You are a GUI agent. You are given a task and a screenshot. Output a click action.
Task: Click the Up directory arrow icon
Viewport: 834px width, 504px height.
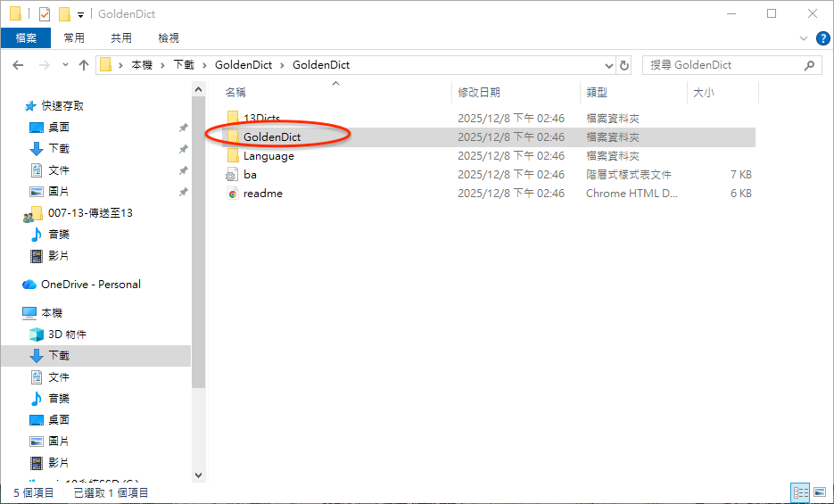[x=84, y=65]
